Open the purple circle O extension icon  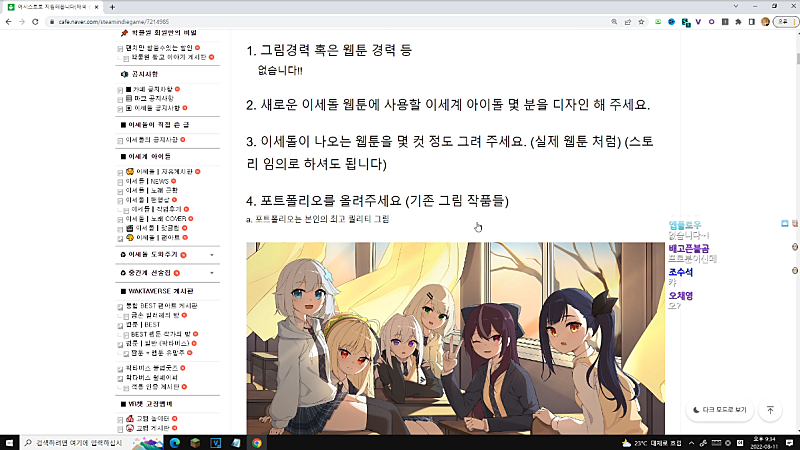coord(712,22)
